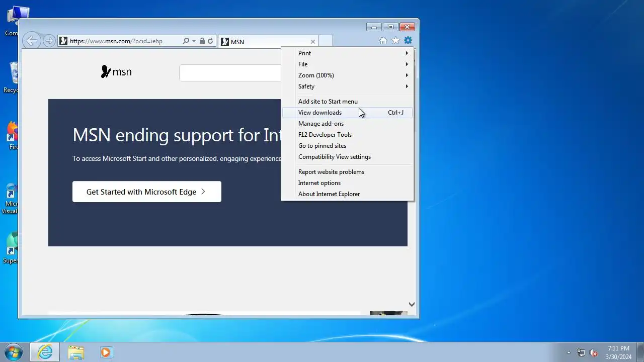Select the MSN browser tab
The width and height of the screenshot is (644, 362).
click(268, 42)
